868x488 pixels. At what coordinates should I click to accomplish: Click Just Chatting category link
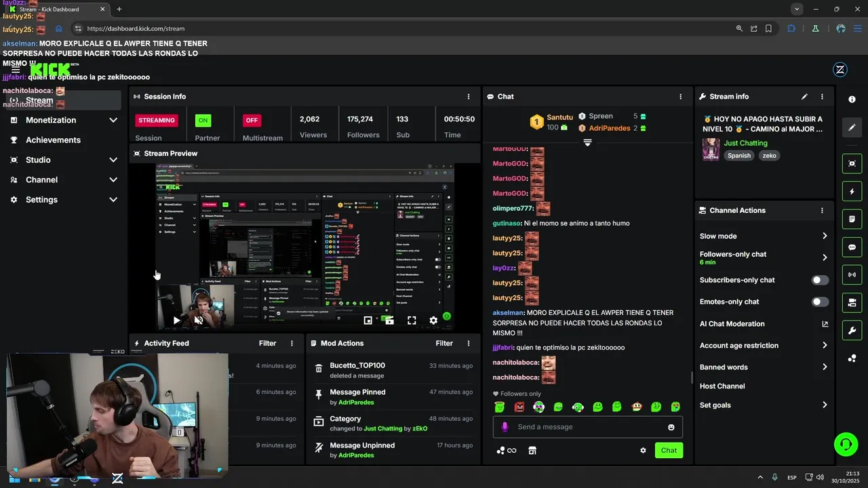click(745, 143)
